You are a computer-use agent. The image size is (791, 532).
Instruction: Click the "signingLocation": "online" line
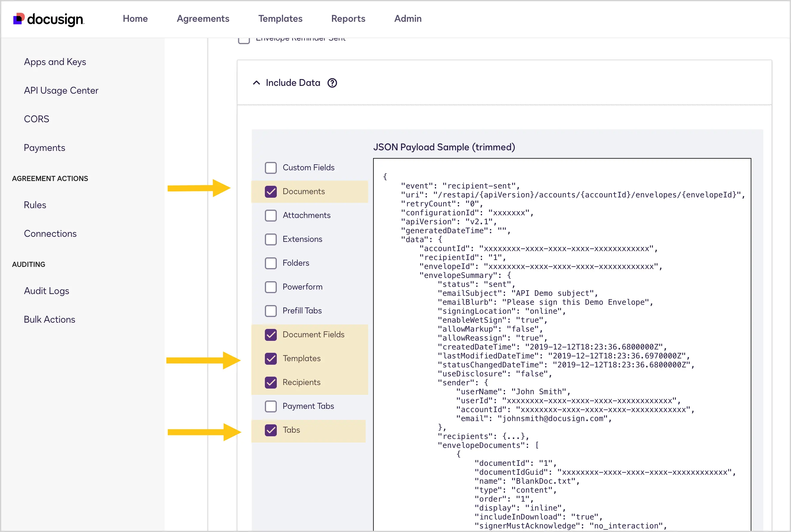coord(502,311)
